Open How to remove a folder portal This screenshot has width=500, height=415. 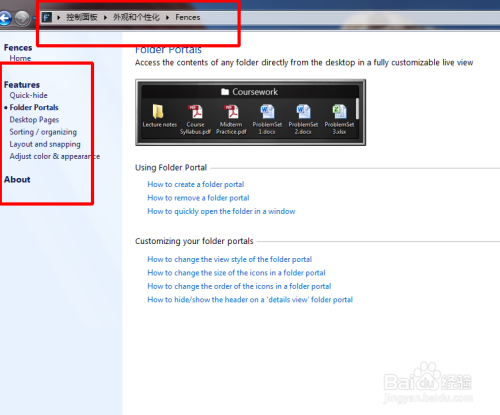(198, 198)
